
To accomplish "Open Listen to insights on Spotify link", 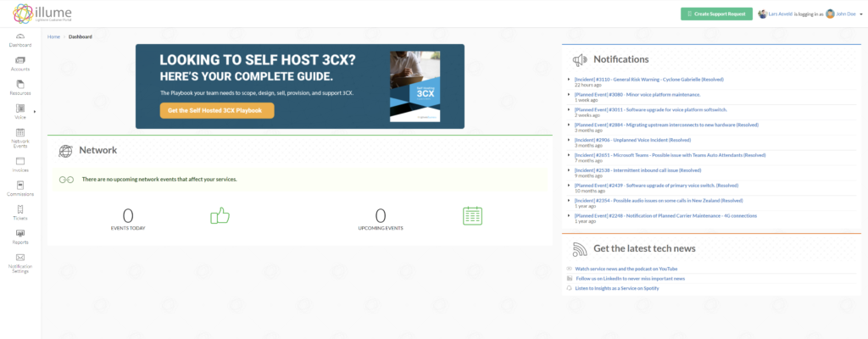I will click(x=616, y=288).
